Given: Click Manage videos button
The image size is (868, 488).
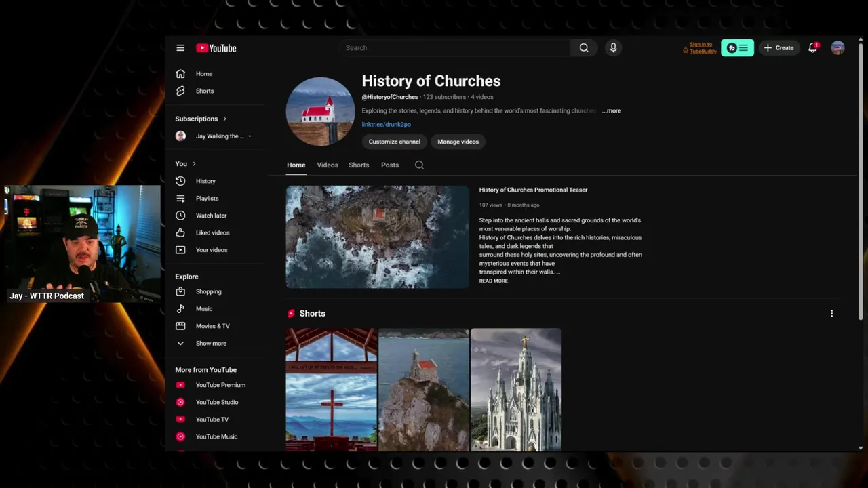Looking at the screenshot, I should coord(458,142).
